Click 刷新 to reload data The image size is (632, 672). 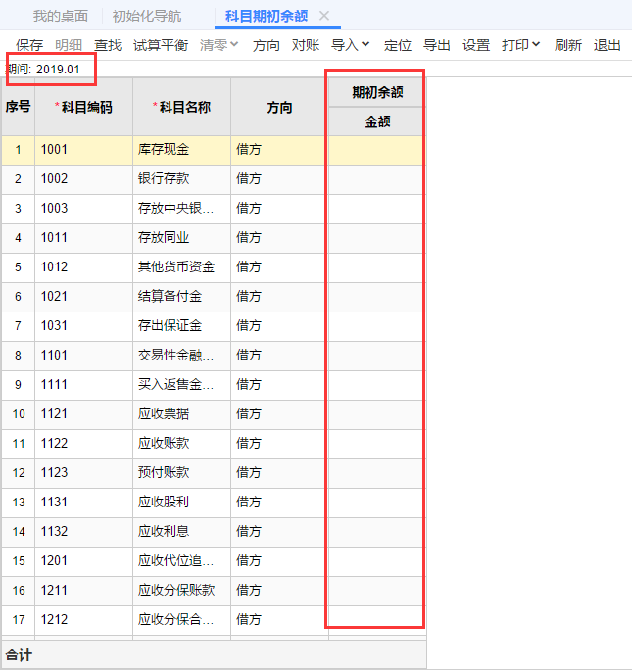[568, 45]
